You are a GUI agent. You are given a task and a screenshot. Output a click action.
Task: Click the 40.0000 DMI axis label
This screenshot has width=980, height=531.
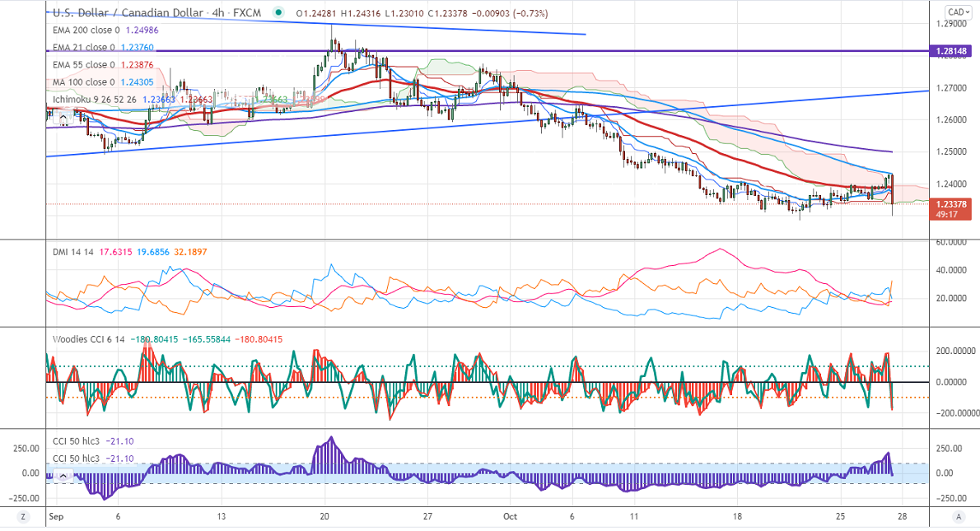pos(950,270)
